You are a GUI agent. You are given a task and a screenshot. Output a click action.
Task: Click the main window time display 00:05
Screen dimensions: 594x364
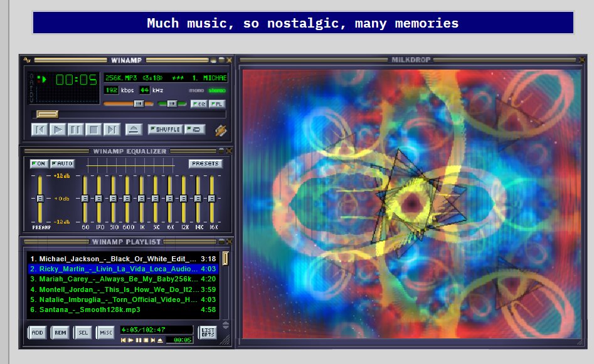76,80
